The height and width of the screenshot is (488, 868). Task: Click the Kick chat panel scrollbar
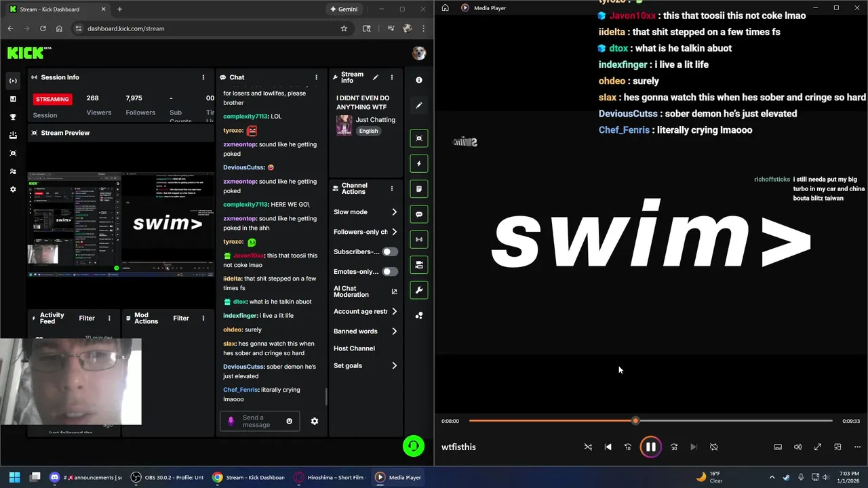point(326,396)
